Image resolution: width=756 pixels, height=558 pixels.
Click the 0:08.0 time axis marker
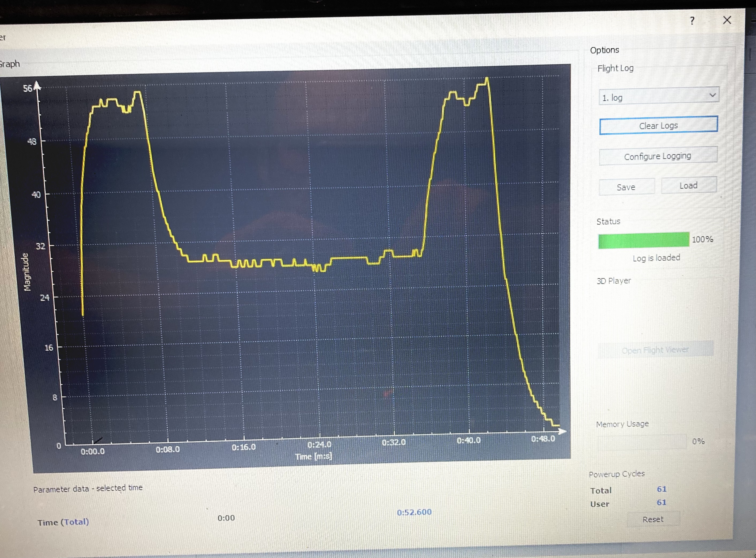(x=168, y=450)
